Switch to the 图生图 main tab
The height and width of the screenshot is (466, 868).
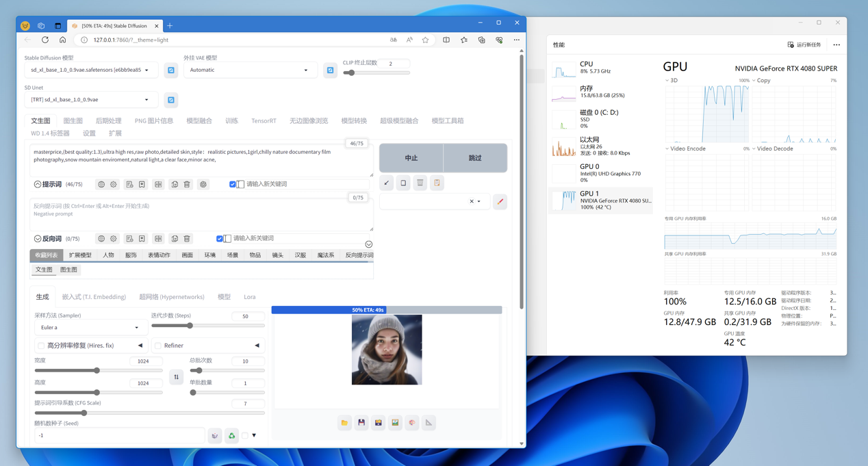(73, 121)
